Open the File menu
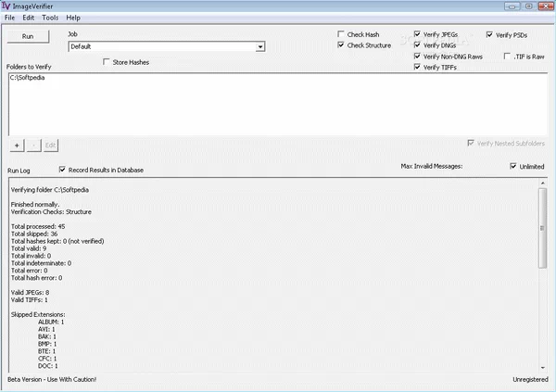Viewport: 556px width, 392px height. pos(9,18)
